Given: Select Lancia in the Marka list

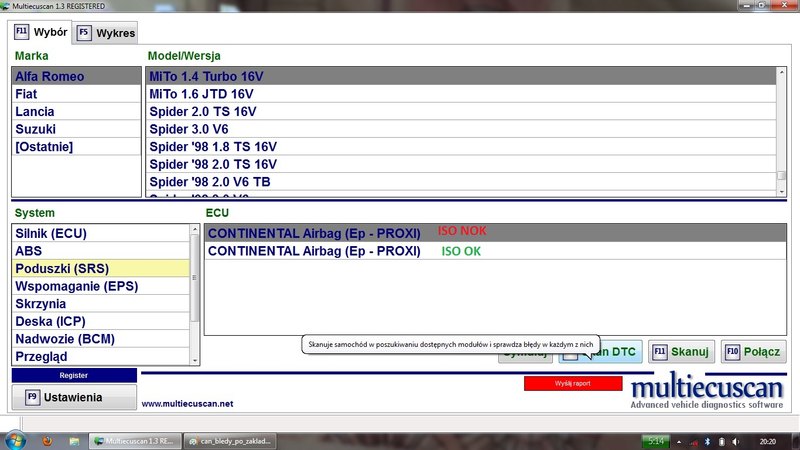Looking at the screenshot, I should 76,111.
